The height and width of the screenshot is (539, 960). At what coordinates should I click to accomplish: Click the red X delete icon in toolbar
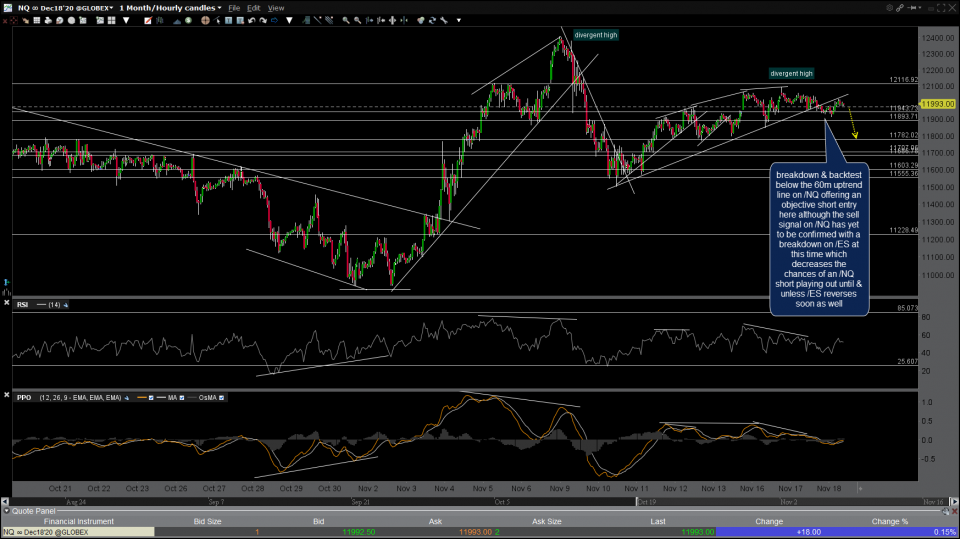(x=5, y=20)
